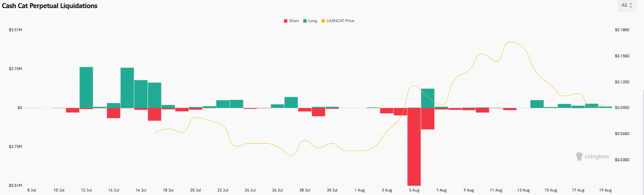Screen dimensions: 644x195
Task: Click the 3 Aug date label
Action: click(386, 190)
